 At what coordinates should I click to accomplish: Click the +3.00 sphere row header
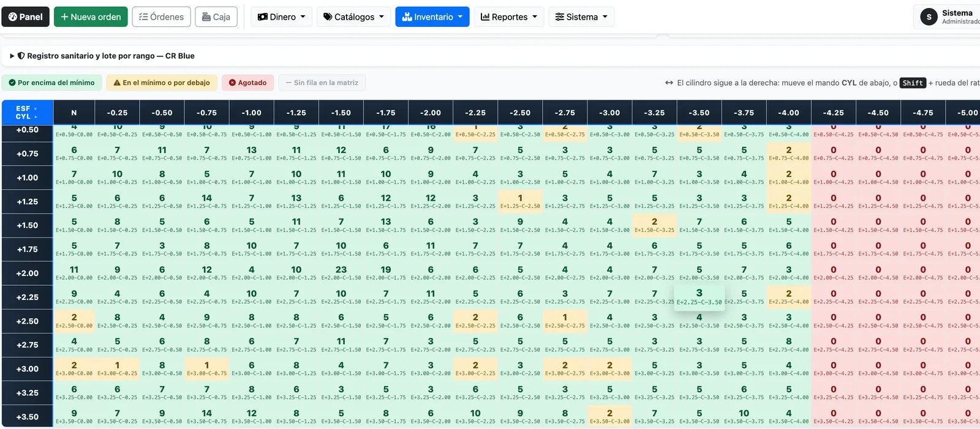(x=27, y=369)
